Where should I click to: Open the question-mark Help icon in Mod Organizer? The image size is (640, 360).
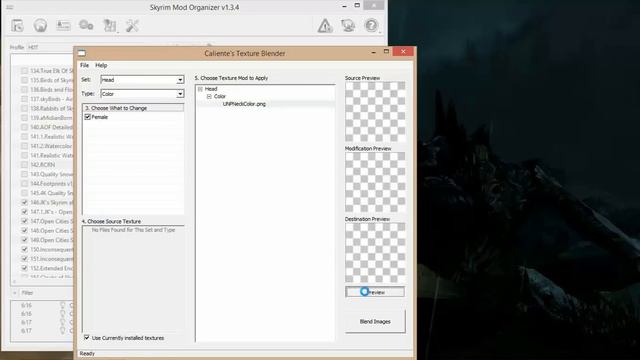[371, 26]
